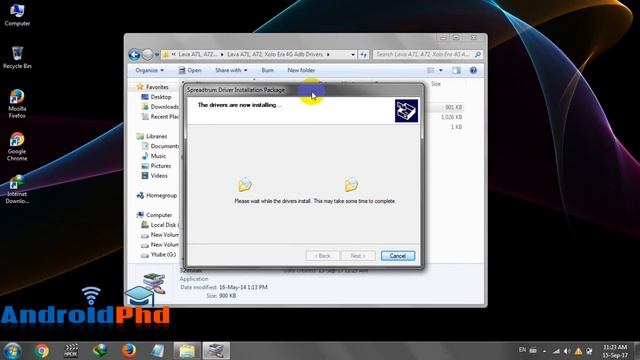Select Libraries in the navigation pane
This screenshot has width=640, height=360.
[x=156, y=136]
